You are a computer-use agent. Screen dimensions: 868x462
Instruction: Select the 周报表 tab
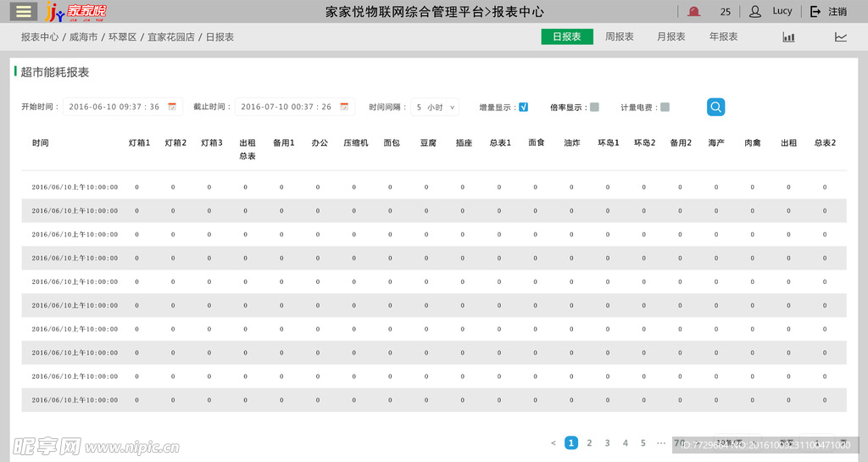click(x=619, y=36)
